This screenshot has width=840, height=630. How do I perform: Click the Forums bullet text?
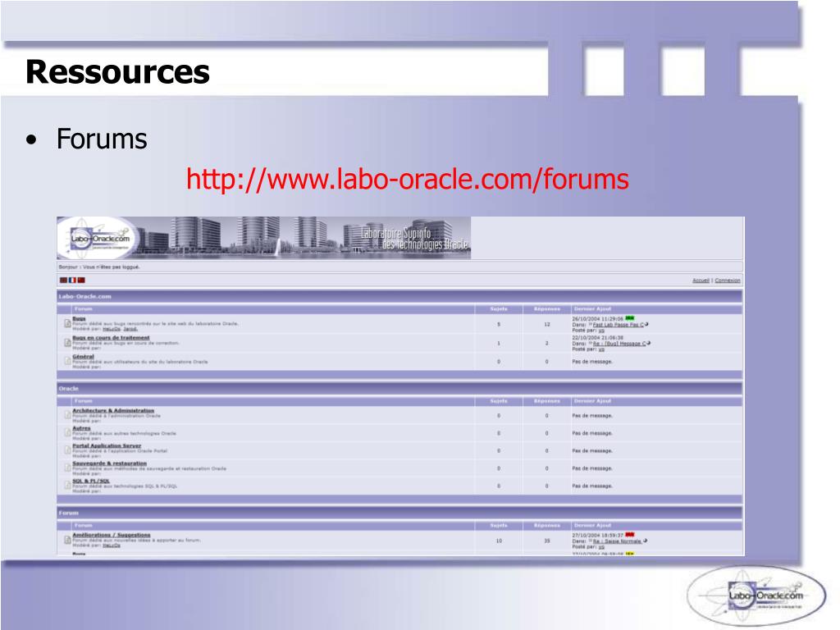(102, 139)
